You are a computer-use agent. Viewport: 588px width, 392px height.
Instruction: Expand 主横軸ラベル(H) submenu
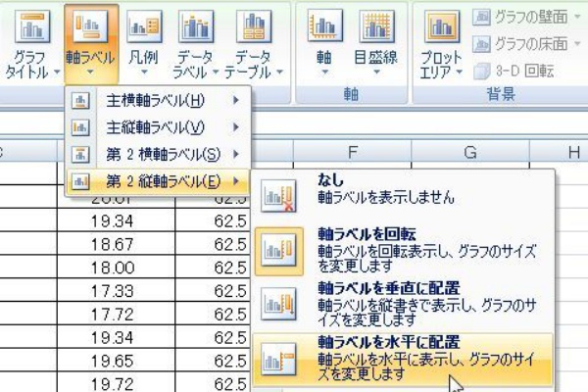click(x=157, y=100)
